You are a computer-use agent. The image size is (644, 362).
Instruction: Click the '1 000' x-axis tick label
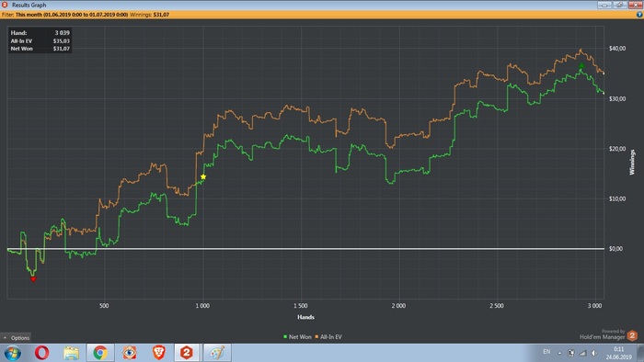[x=202, y=306]
